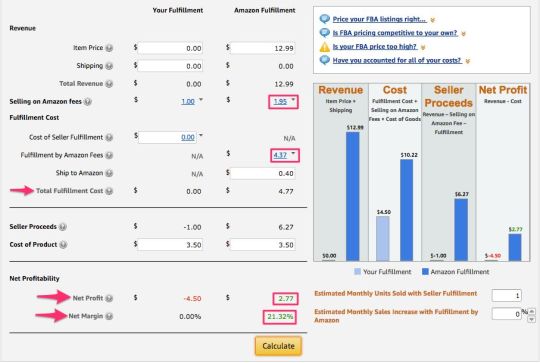540x363 pixels.
Task: Click the $4.50 Your Fulfillment Cost bar
Action: point(383,238)
